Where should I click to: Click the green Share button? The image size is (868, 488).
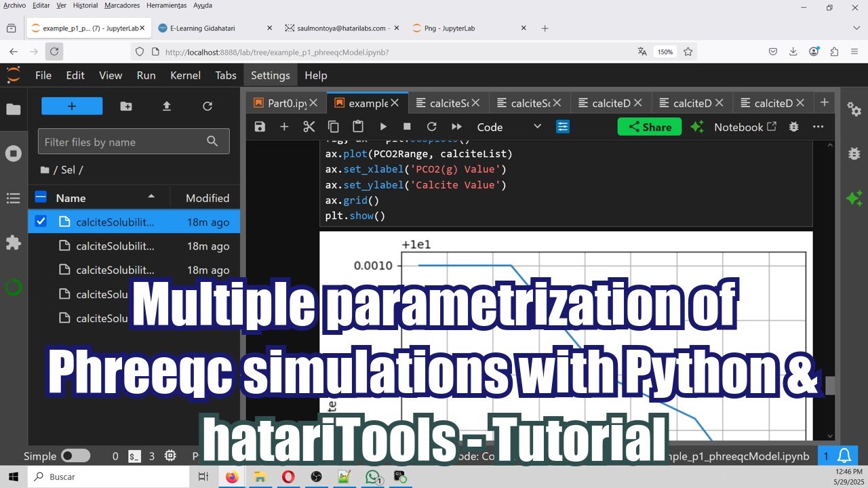point(649,127)
